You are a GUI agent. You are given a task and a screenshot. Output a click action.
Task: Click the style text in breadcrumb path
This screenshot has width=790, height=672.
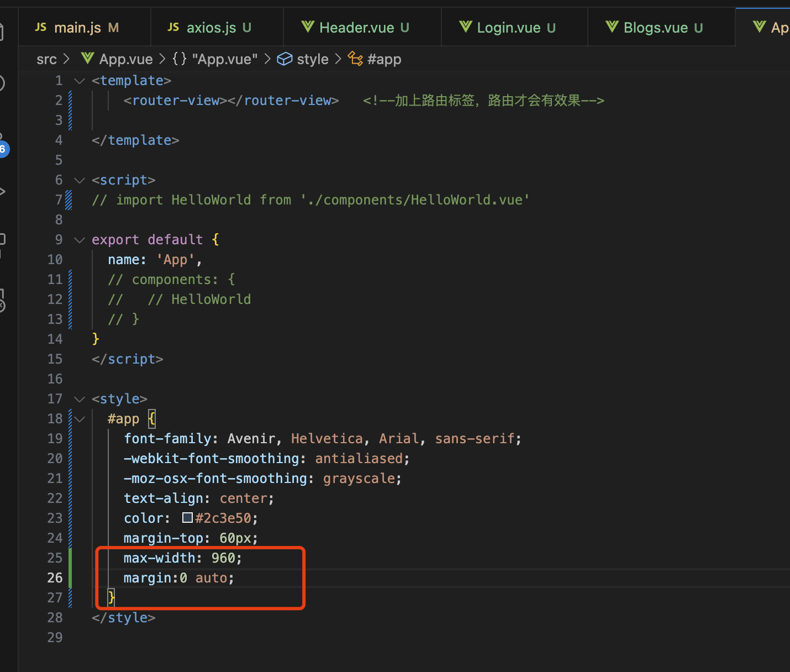tap(313, 59)
